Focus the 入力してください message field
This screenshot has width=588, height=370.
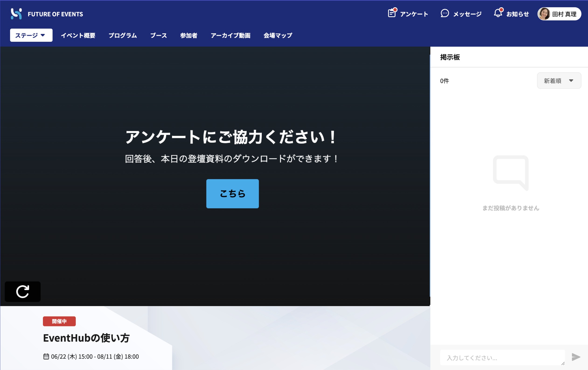[503, 358]
